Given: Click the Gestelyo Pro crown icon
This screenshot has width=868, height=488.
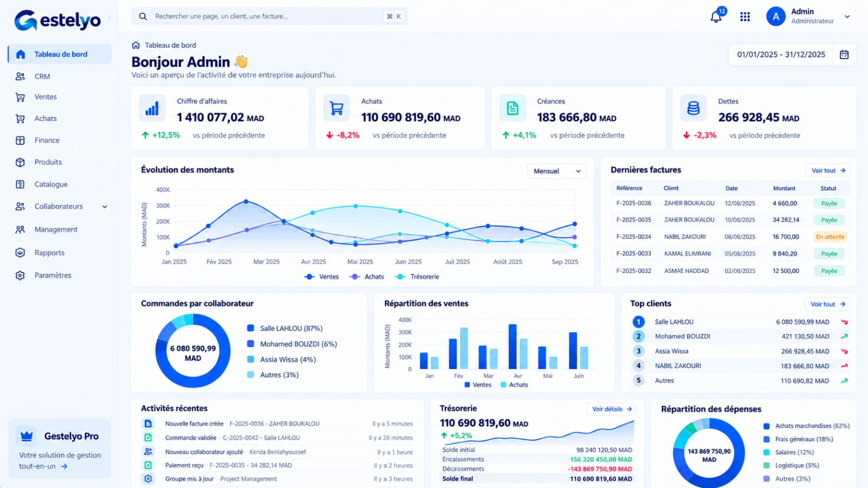Looking at the screenshot, I should [27, 436].
